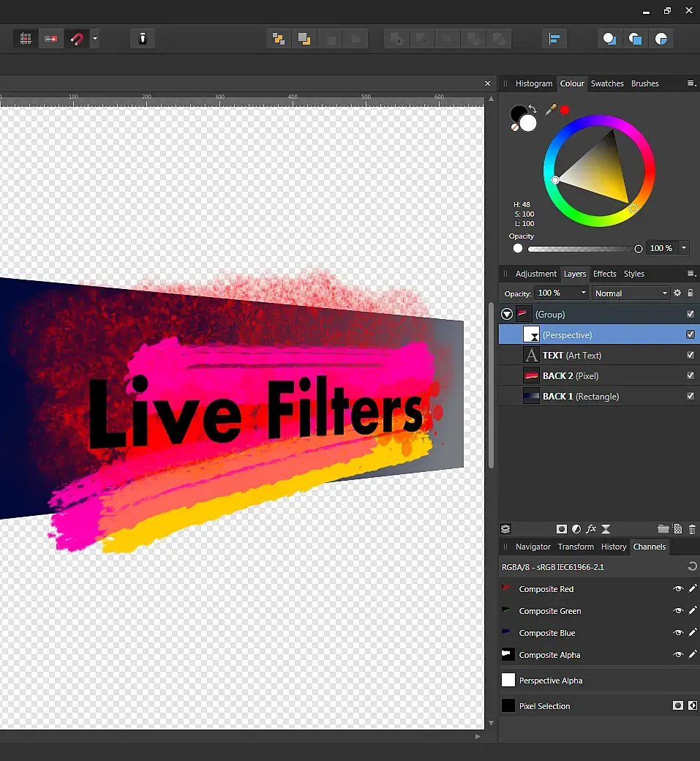
Task: Uncheck visibility of the (Perspective) filter layer
Action: coord(690,334)
